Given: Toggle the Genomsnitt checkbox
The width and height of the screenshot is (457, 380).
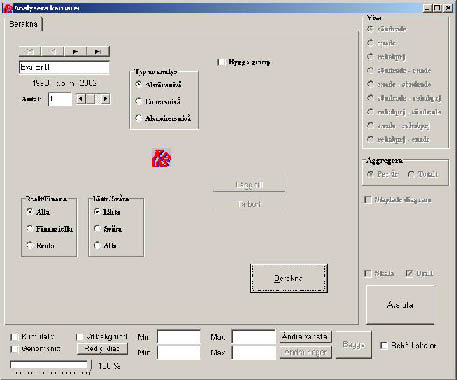Looking at the screenshot, I should tap(14, 349).
